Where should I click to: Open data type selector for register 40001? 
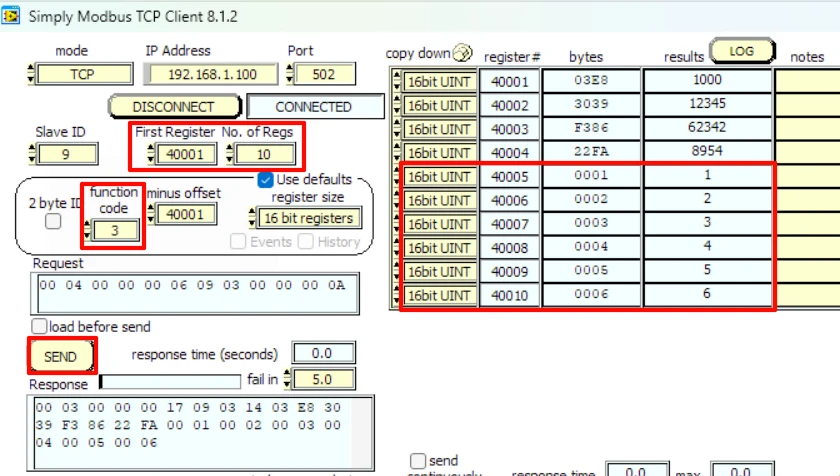(439, 81)
